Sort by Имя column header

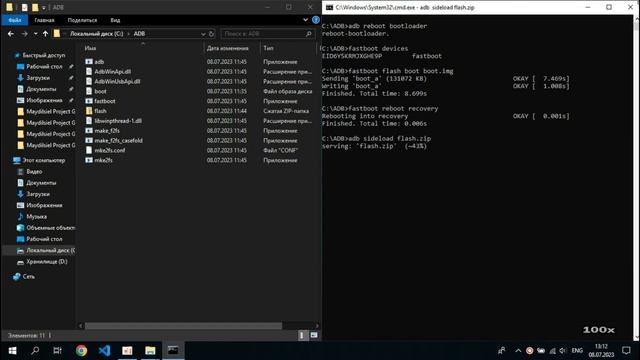90,48
